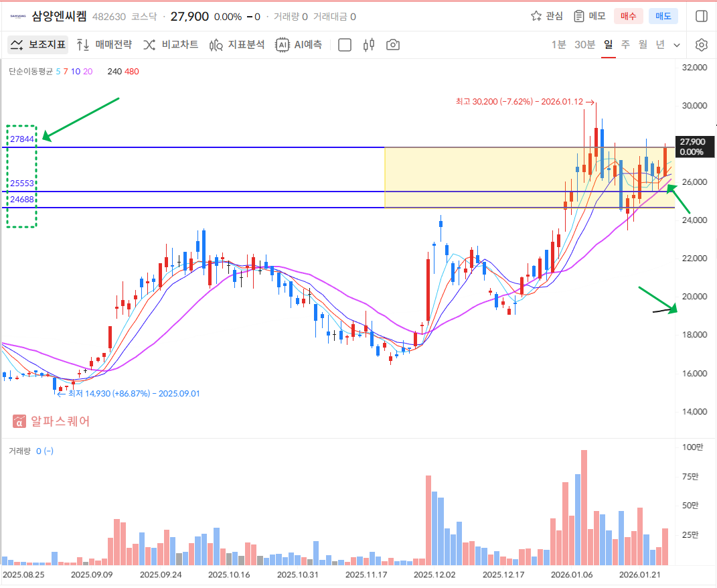717x588 pixels.
Task: Click the red 매수 buy button
Action: click(x=629, y=16)
